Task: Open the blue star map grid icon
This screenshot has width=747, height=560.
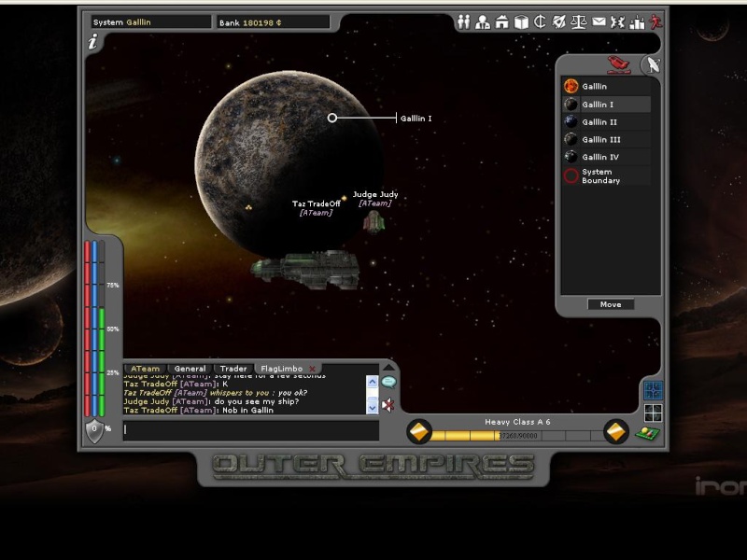Action: pos(653,390)
